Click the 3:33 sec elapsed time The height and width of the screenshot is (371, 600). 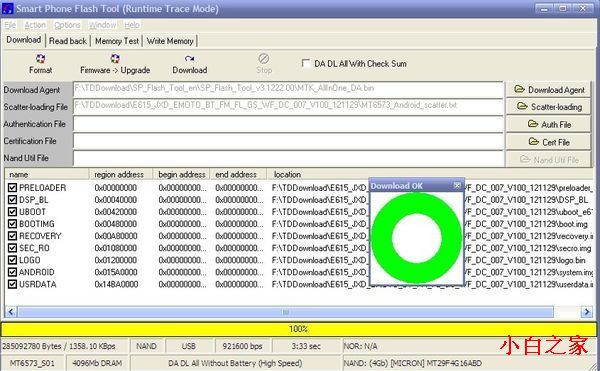(x=306, y=346)
